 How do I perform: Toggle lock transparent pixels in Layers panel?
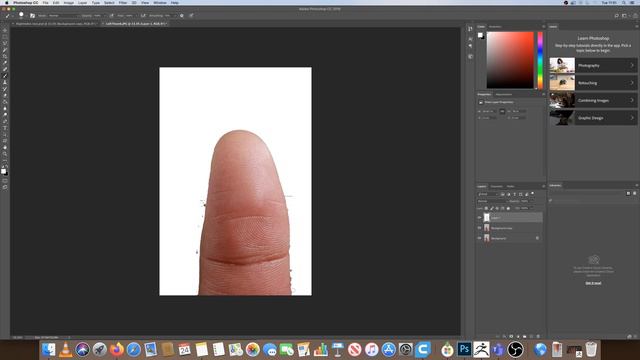pos(486,208)
